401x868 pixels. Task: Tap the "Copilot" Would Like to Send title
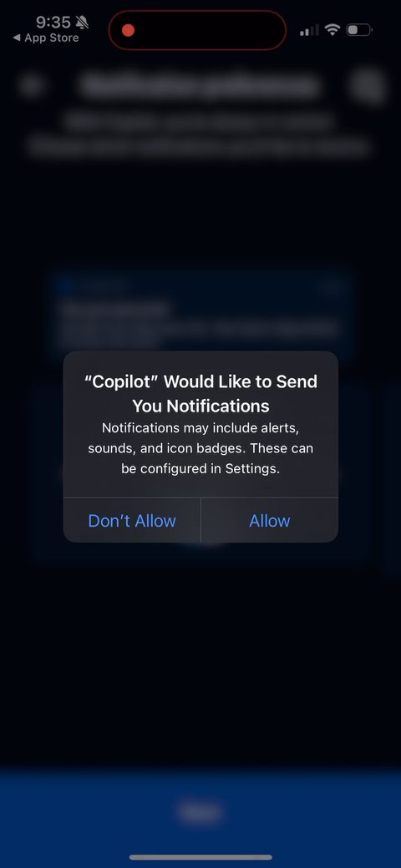coord(200,394)
